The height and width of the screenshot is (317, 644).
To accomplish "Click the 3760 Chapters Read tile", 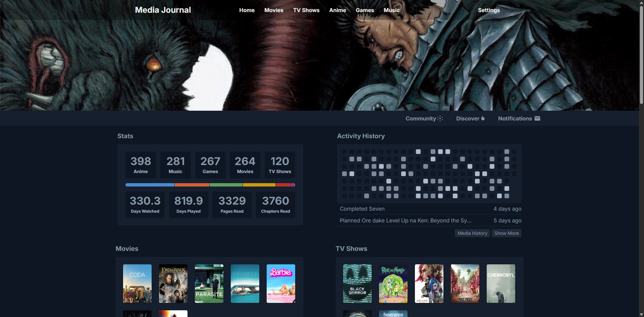I will pos(276,205).
